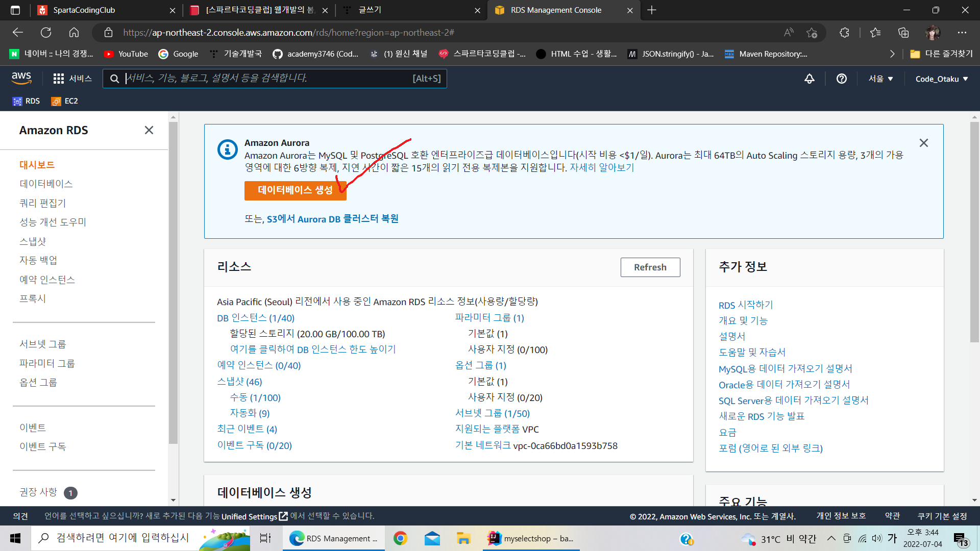The image size is (980, 551).
Task: Open the Seoul region dropdown
Action: click(881, 79)
